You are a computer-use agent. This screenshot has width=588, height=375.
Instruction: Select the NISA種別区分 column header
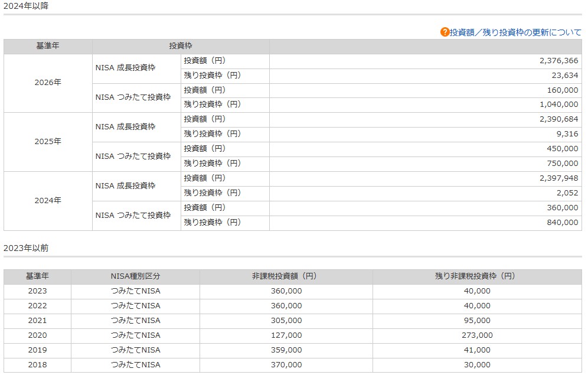pyautogui.click(x=135, y=276)
